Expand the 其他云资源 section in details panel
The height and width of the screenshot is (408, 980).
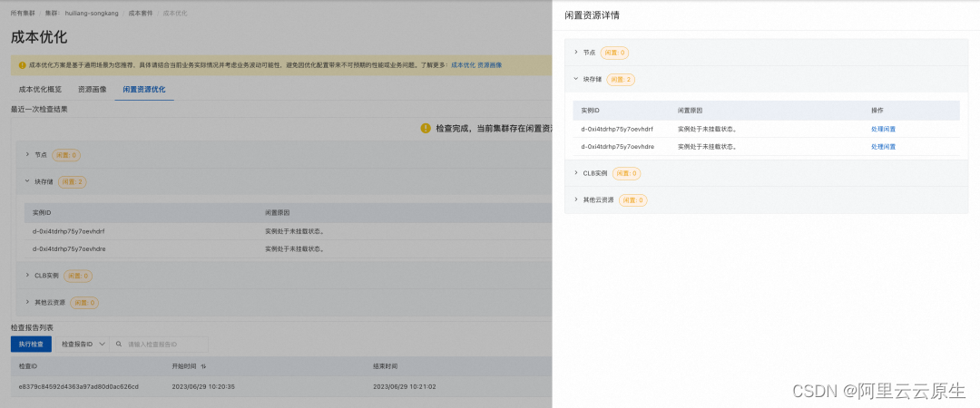click(575, 200)
